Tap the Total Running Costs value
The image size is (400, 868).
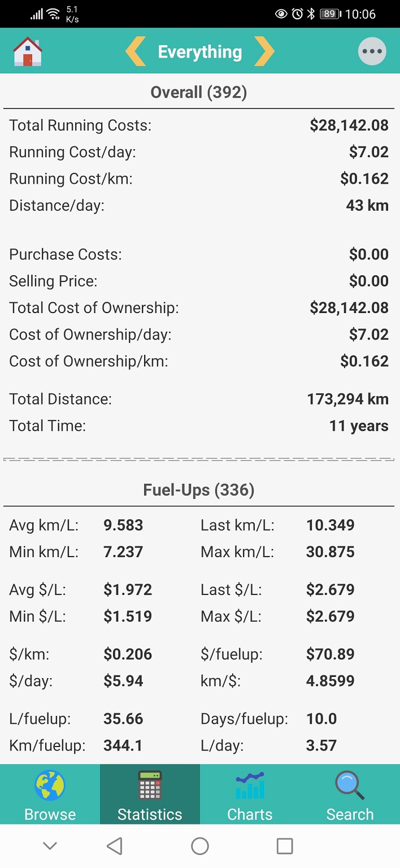[349, 125]
